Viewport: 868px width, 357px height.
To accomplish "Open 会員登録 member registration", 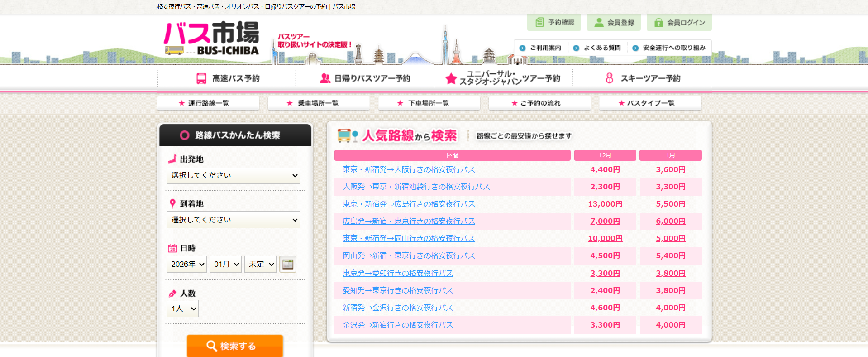I will click(614, 23).
